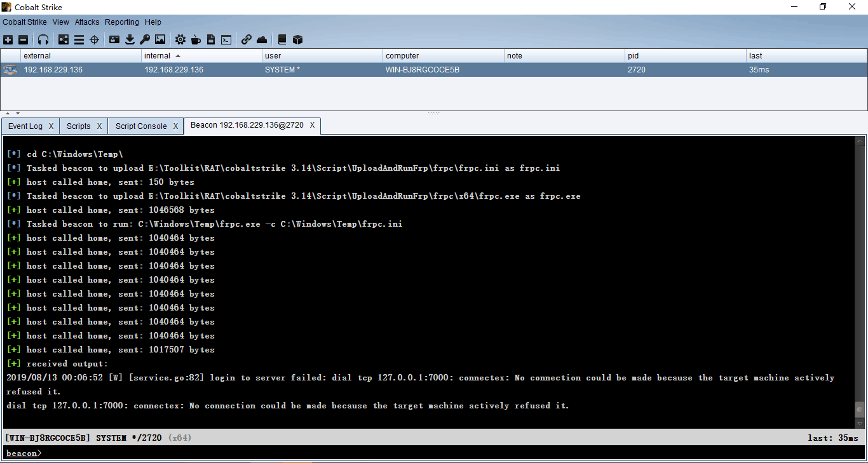
Task: Sort sessions by note column header
Action: [x=564, y=56]
